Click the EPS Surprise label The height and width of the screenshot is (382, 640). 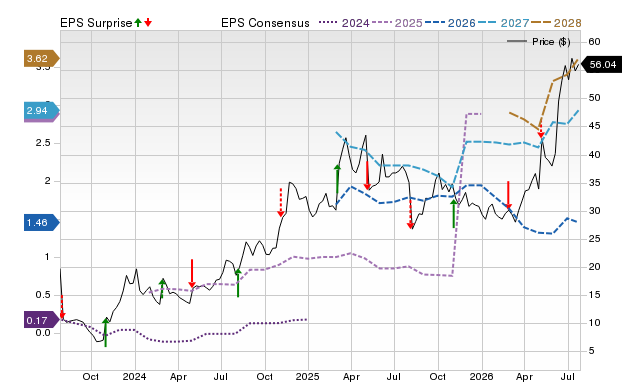point(96,23)
